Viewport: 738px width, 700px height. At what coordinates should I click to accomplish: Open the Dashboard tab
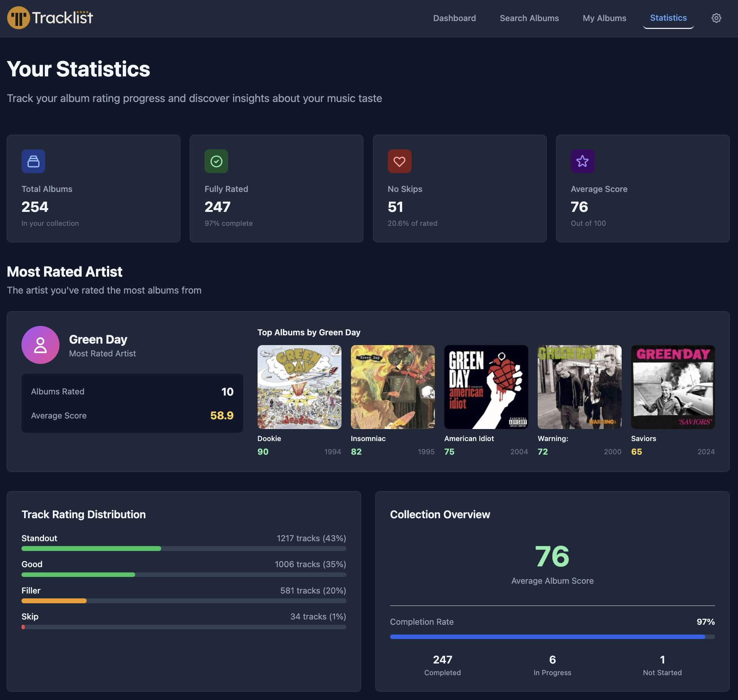click(454, 18)
